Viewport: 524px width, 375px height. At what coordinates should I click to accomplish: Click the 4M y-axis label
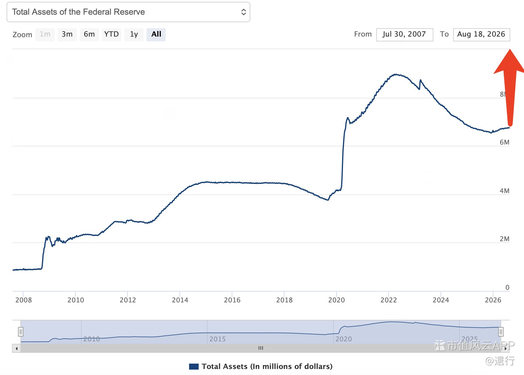click(x=504, y=191)
